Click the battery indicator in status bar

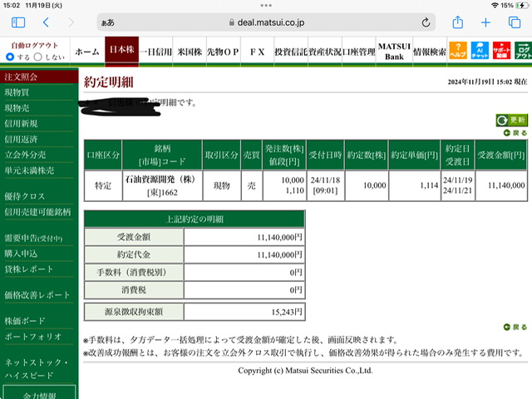(x=521, y=6)
